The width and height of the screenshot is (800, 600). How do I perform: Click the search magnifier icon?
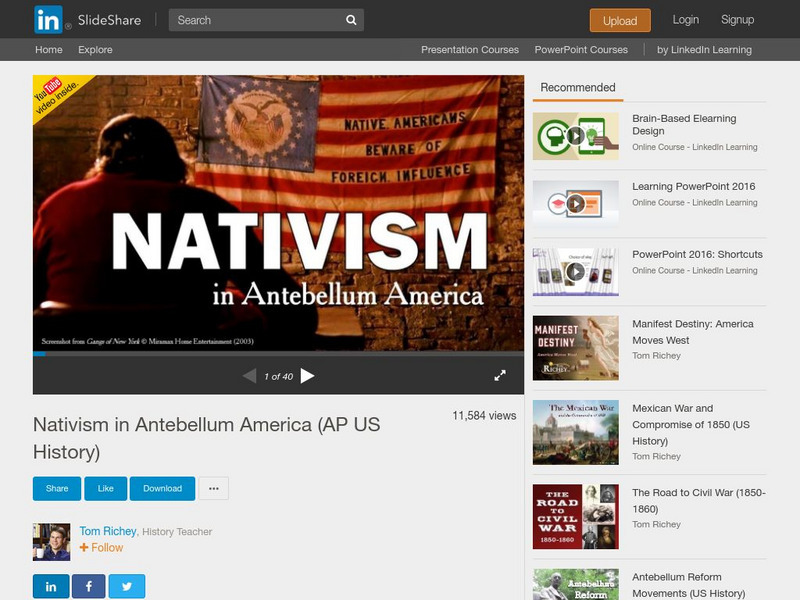click(349, 19)
